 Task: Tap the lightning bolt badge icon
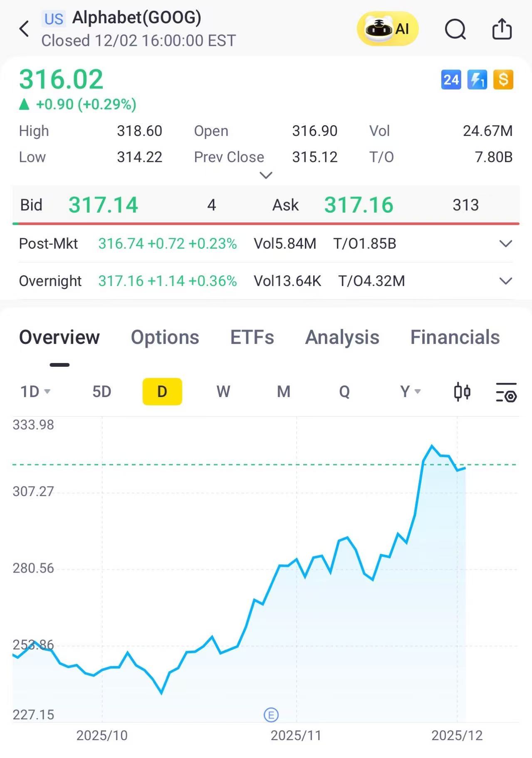click(x=477, y=79)
